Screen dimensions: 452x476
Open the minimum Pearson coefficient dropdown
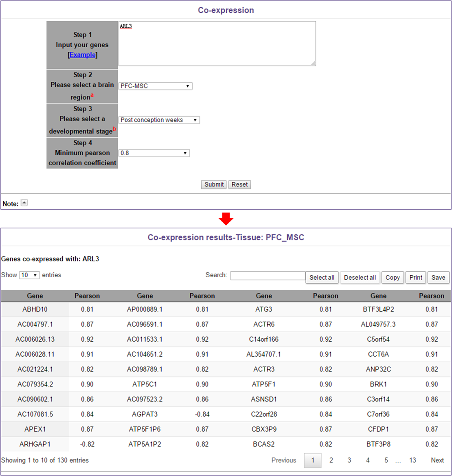pos(154,153)
